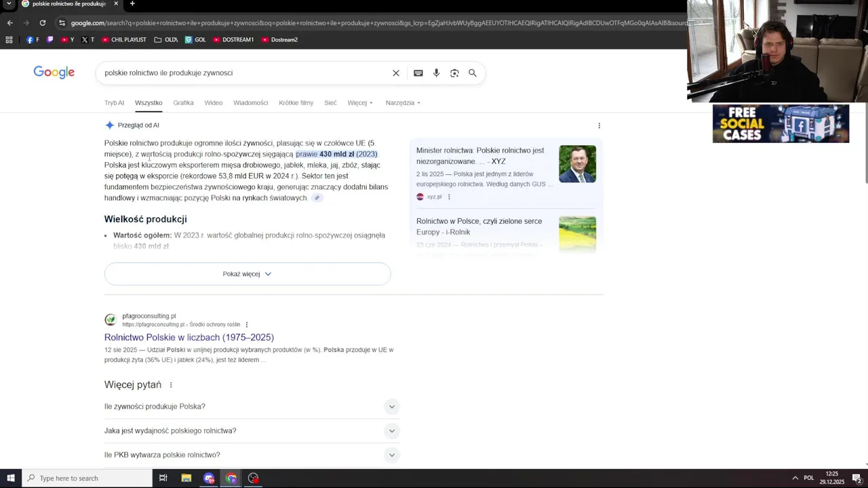Open options menu next to pfagroconsulting result
Image resolution: width=868 pixels, height=488 pixels.
click(x=247, y=325)
